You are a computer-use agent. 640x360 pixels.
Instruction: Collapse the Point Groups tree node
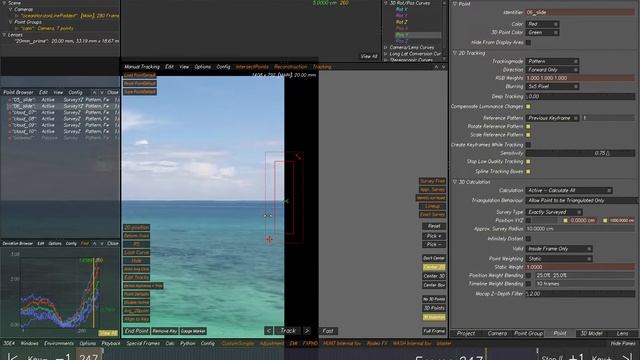[11, 22]
